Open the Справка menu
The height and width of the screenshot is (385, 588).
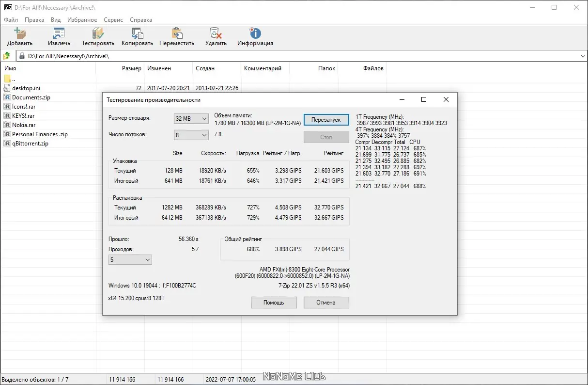click(141, 20)
